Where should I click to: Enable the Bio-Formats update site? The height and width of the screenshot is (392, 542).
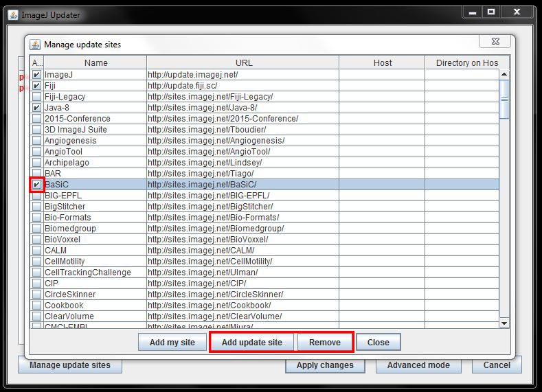tap(36, 217)
